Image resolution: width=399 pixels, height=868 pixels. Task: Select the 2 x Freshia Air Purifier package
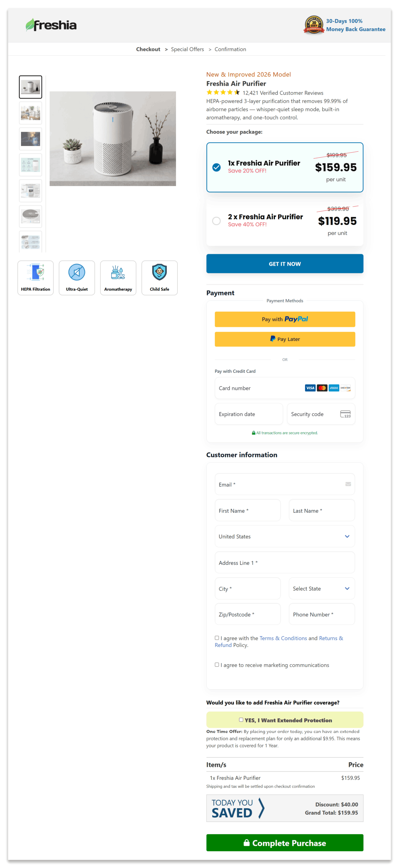pos(285,221)
